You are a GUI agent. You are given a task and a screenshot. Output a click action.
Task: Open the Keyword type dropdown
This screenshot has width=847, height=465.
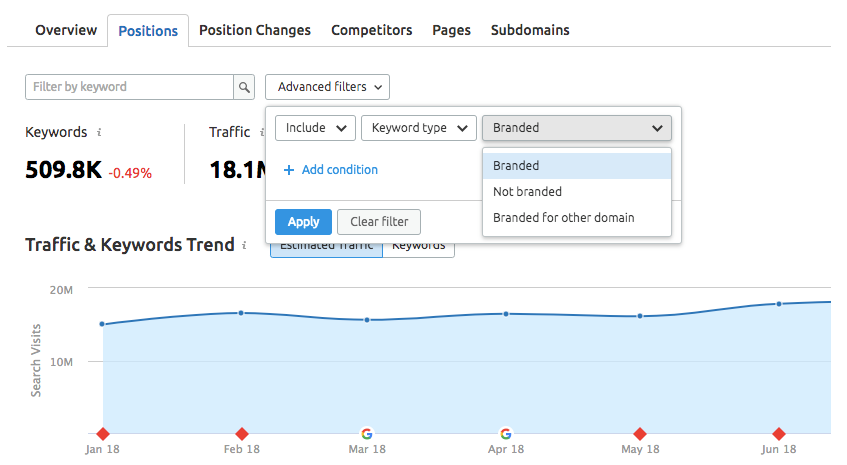419,128
